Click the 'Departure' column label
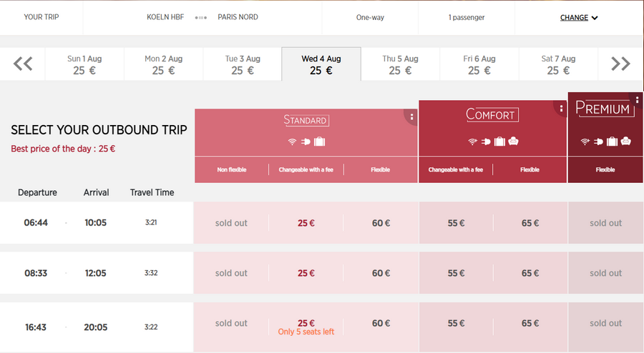644x353 pixels. click(37, 192)
